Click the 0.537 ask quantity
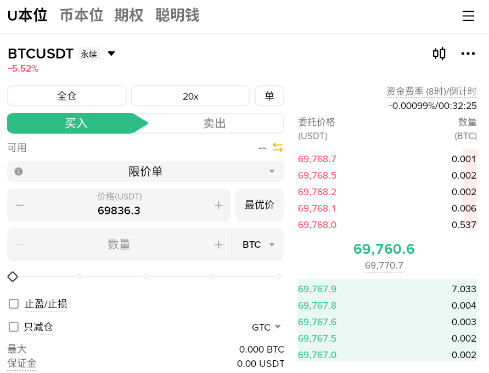The image size is (489, 373). [x=464, y=225]
